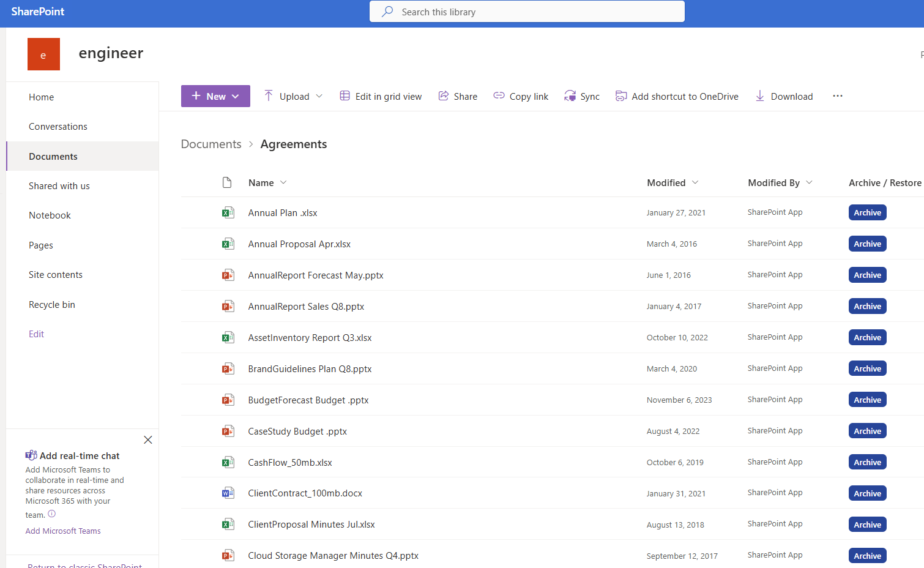Click the Word icon for ClientContract_100mb.docx
This screenshot has width=924, height=568.
(x=228, y=493)
